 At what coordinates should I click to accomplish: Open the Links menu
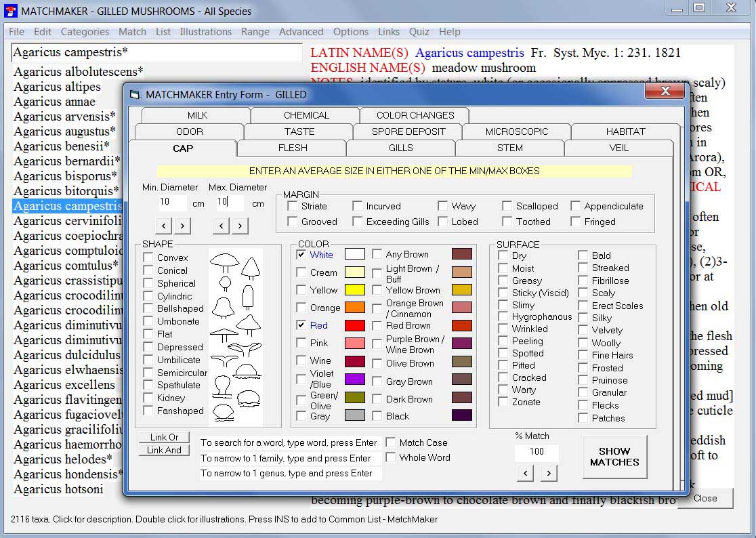pos(389,32)
